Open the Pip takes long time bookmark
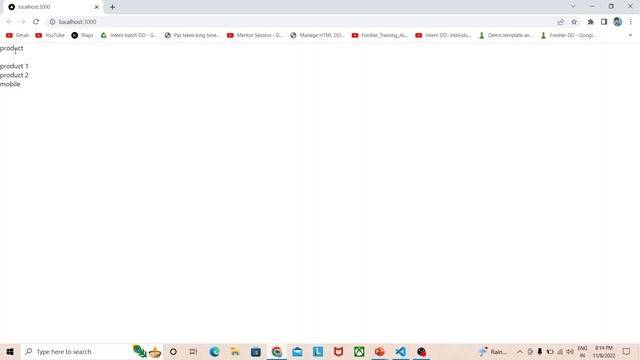The height and width of the screenshot is (360, 640). click(x=192, y=36)
